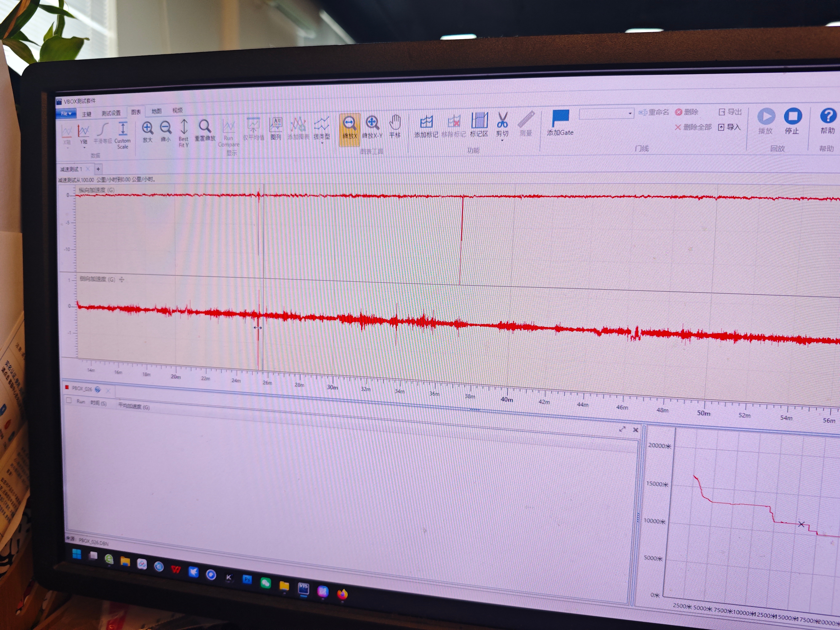The height and width of the screenshot is (630, 840).
Task: Open the 测试设置 ribbon tab
Action: tap(111, 113)
